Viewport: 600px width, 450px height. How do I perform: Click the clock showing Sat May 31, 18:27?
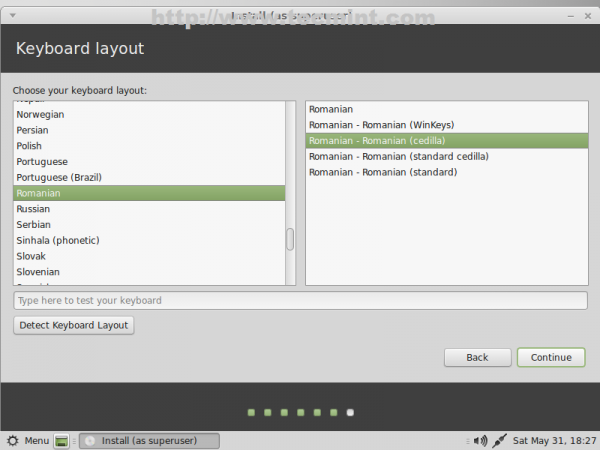click(554, 441)
